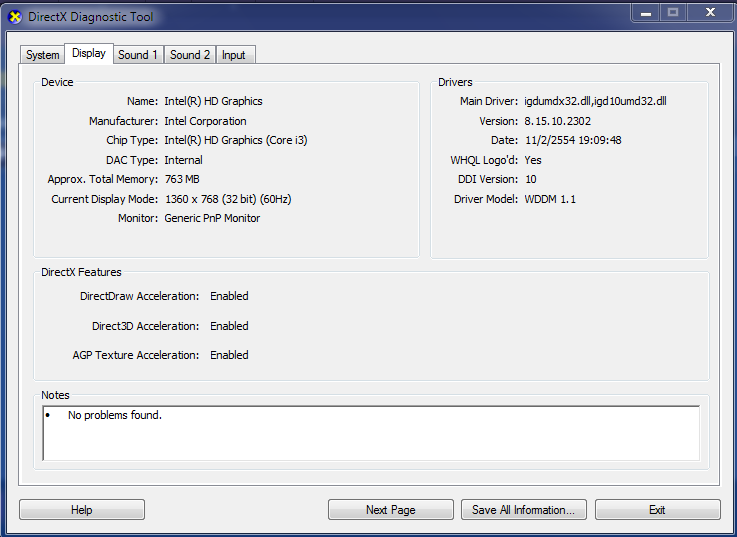Click the 'DirectX Features' group heading
The image size is (737, 537).
[81, 272]
